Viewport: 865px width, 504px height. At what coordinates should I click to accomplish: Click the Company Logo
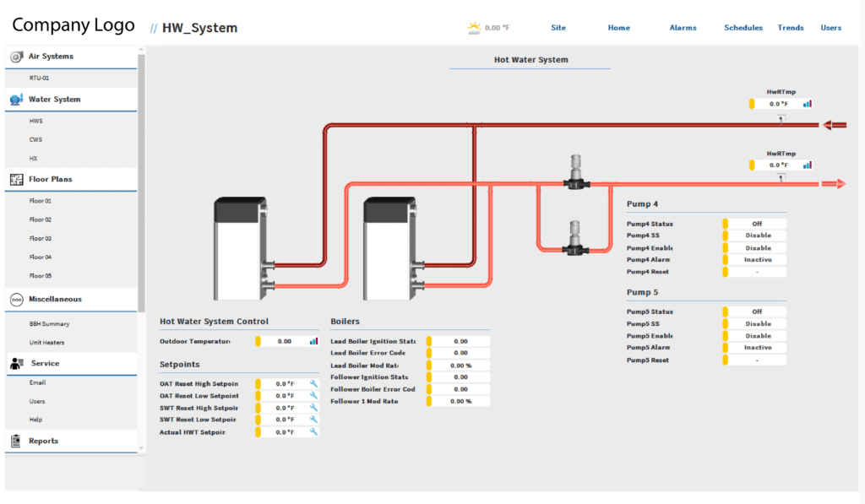pos(73,24)
